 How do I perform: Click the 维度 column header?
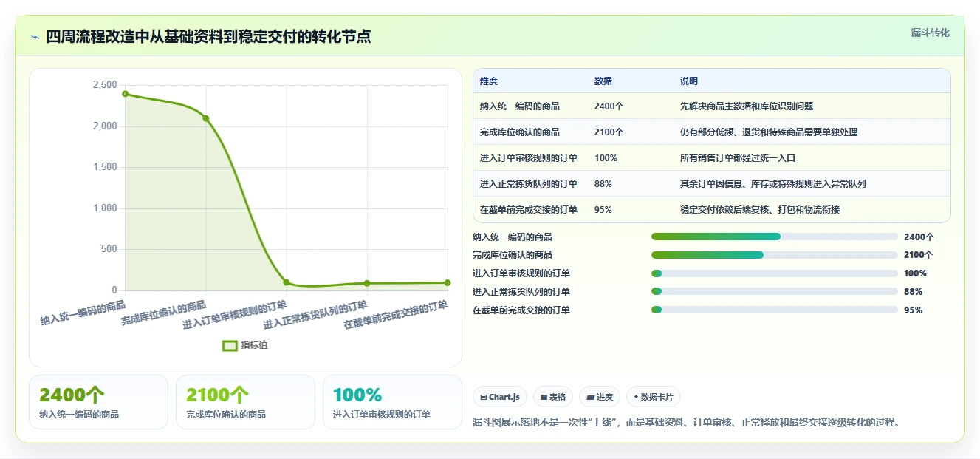pos(489,81)
